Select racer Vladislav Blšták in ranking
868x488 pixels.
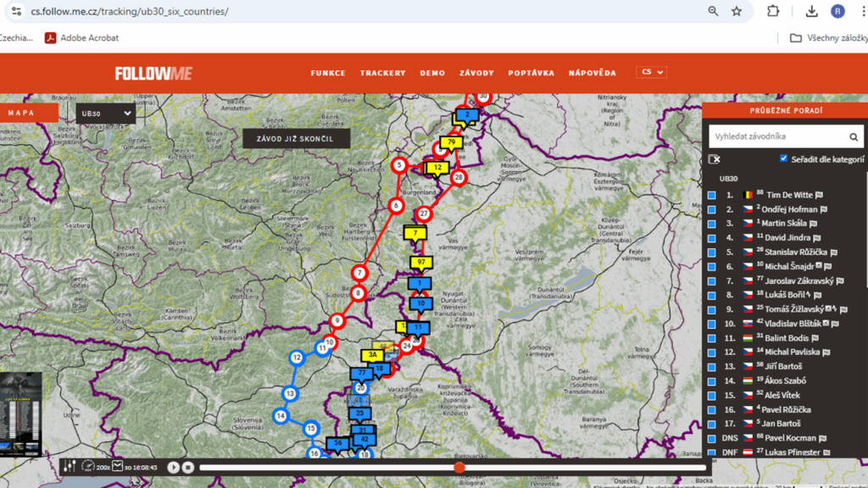pos(793,324)
